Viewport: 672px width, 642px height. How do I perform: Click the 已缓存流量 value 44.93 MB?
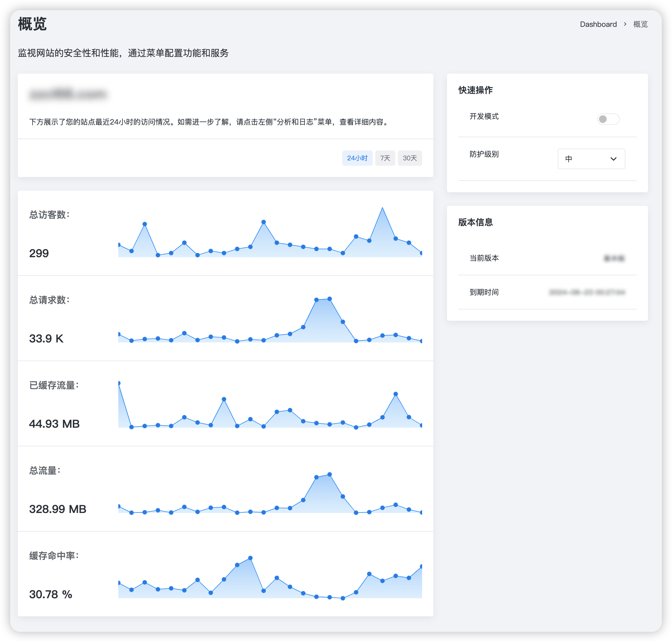click(54, 424)
